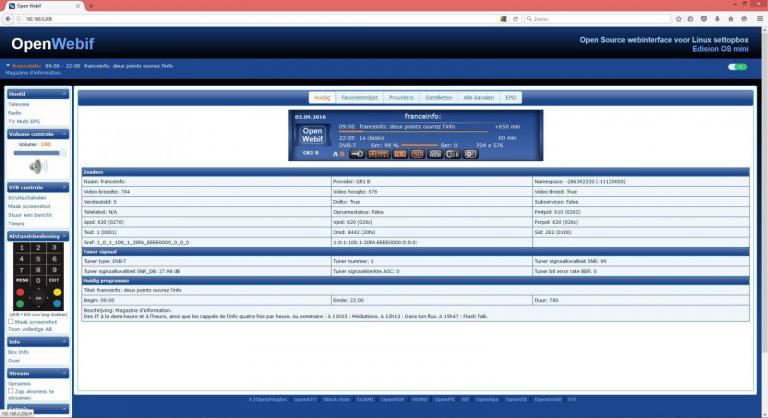The width and height of the screenshot is (768, 418).
Task: Click the OpenWebif channel logo picon
Action: pyautogui.click(x=311, y=137)
